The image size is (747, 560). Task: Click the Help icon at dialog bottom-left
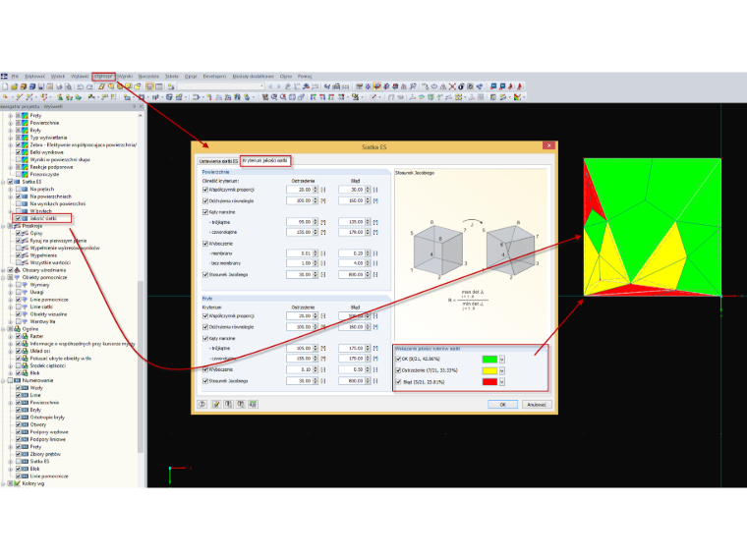(x=202, y=404)
